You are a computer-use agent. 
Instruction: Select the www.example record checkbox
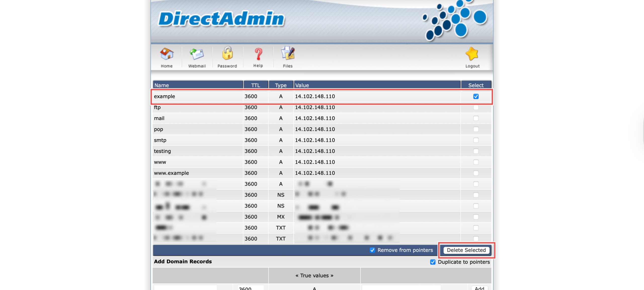coord(476,173)
